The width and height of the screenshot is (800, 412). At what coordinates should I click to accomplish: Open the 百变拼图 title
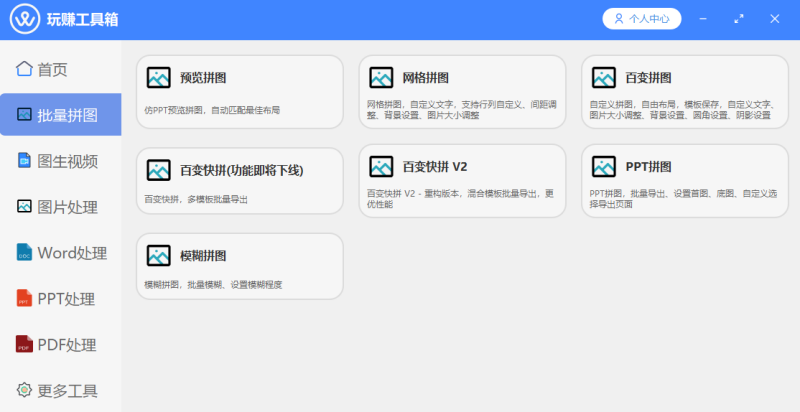pyautogui.click(x=648, y=78)
